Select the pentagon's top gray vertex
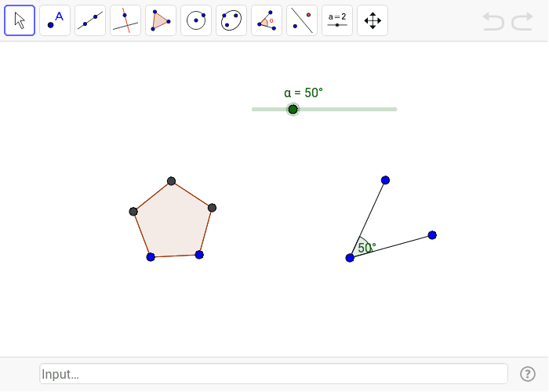 tap(171, 181)
